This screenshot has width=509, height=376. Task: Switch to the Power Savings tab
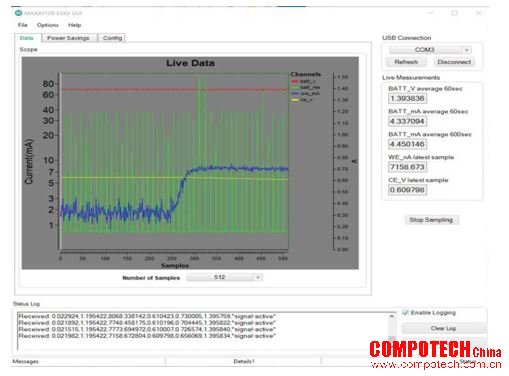68,38
